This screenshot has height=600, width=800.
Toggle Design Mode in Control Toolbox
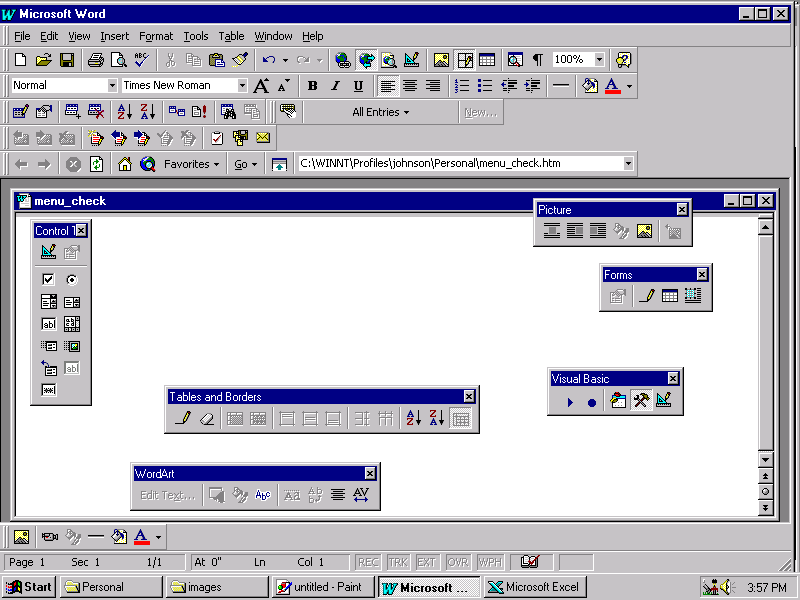(48, 252)
